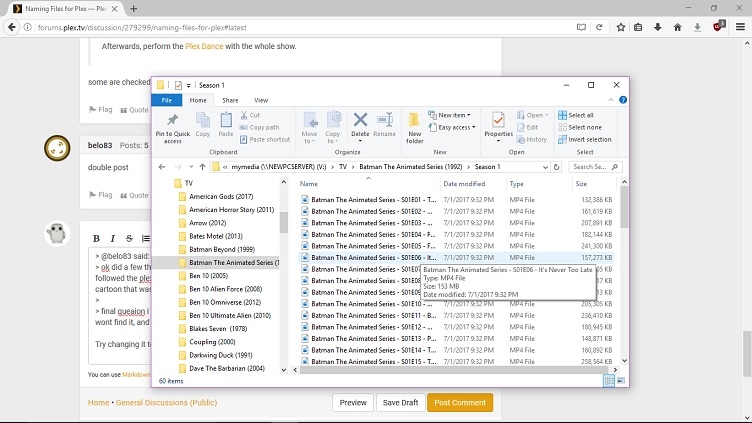Open the Properties dropdown arrow

point(498,141)
